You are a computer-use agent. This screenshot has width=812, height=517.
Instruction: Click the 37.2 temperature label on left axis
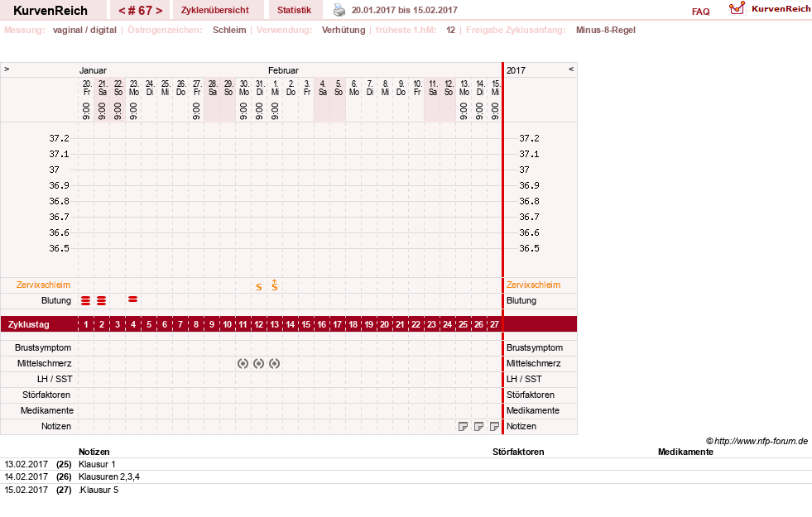click(59, 138)
